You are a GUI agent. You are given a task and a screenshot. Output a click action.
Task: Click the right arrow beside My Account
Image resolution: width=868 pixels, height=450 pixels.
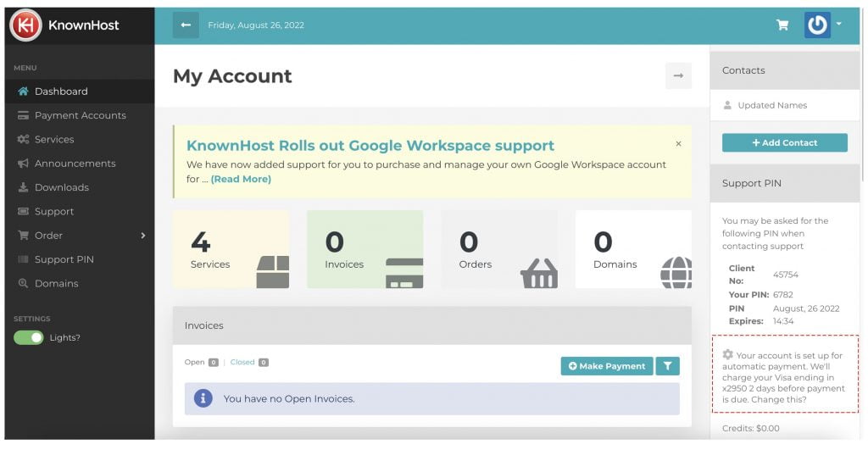point(678,75)
